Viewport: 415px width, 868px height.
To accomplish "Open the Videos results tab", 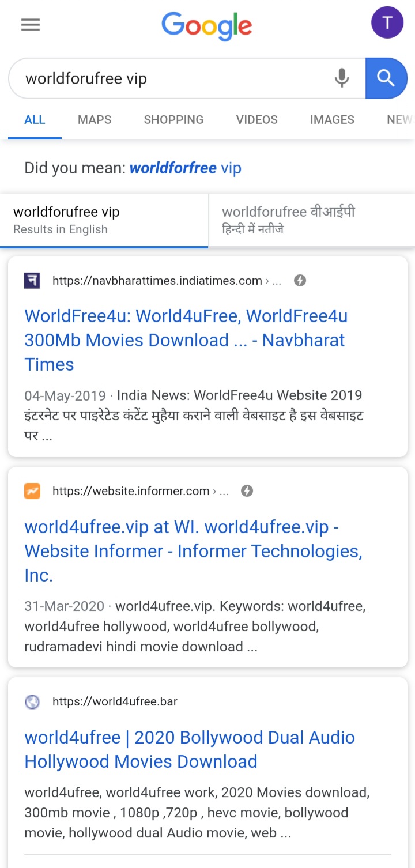I will tap(256, 120).
